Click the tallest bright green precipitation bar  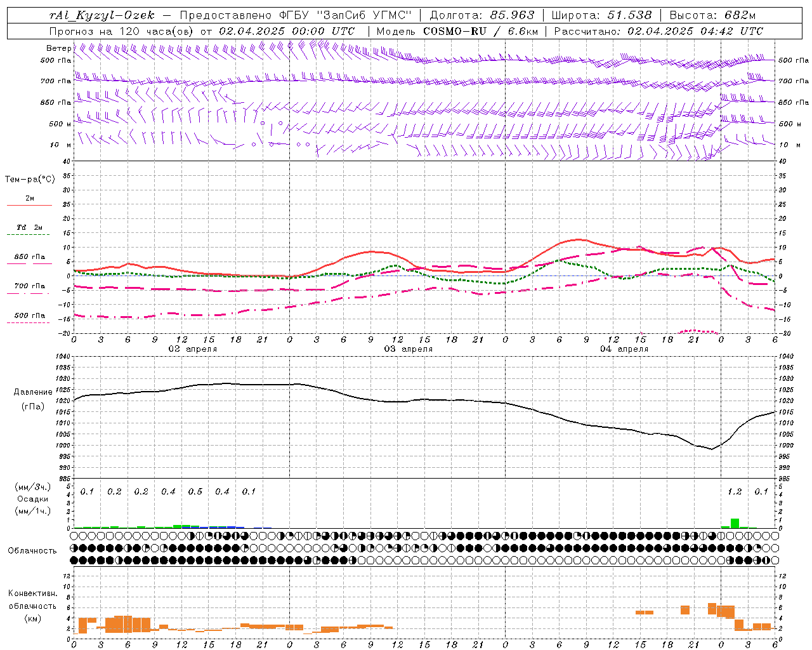(x=735, y=523)
